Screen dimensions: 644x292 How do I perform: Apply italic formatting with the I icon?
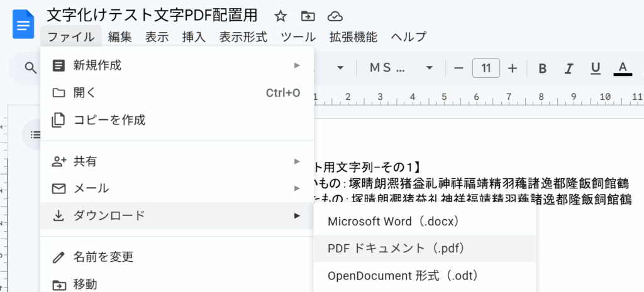(x=569, y=68)
